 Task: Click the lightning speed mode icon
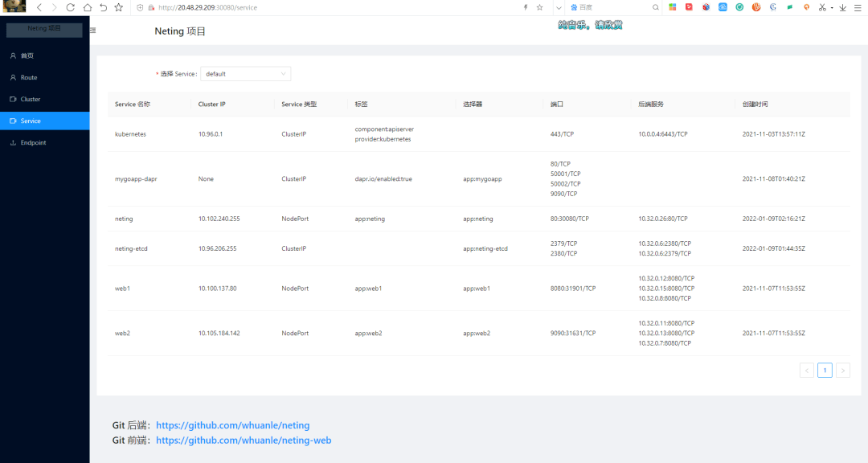pos(526,7)
